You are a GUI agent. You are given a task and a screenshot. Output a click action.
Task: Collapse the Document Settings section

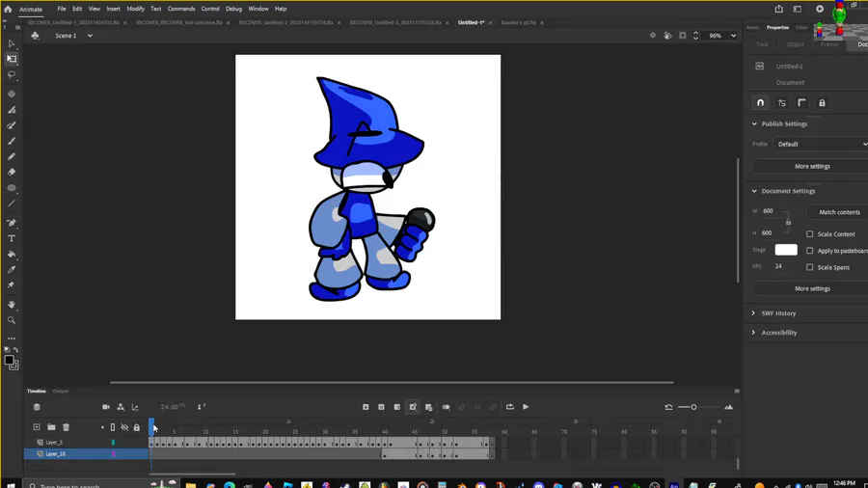pyautogui.click(x=754, y=191)
